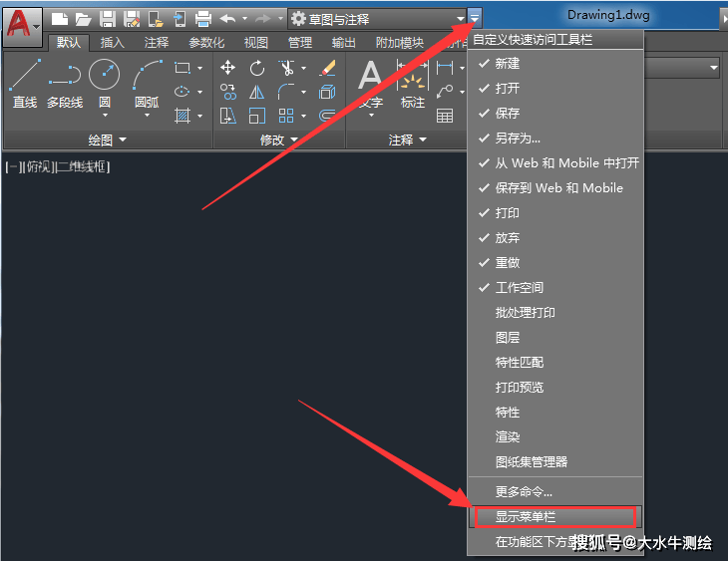Image resolution: width=728 pixels, height=561 pixels.
Task: Select the Scale tool icon
Action: pyautogui.click(x=257, y=116)
